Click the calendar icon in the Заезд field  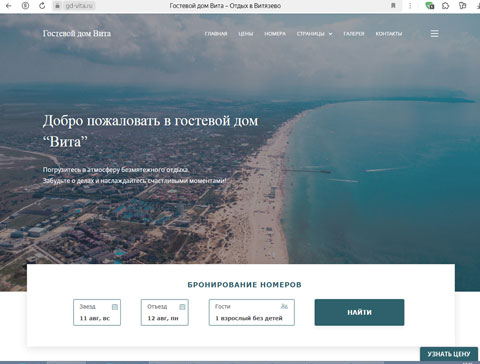tap(115, 307)
